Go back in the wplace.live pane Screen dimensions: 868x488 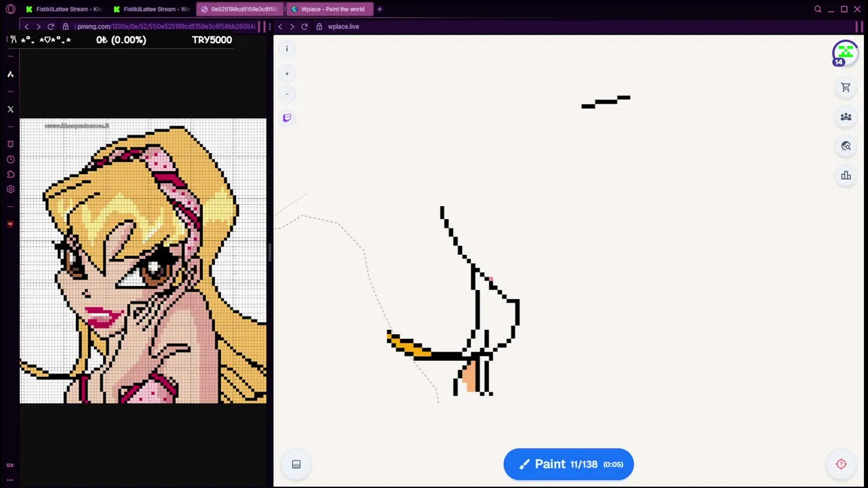click(x=279, y=26)
